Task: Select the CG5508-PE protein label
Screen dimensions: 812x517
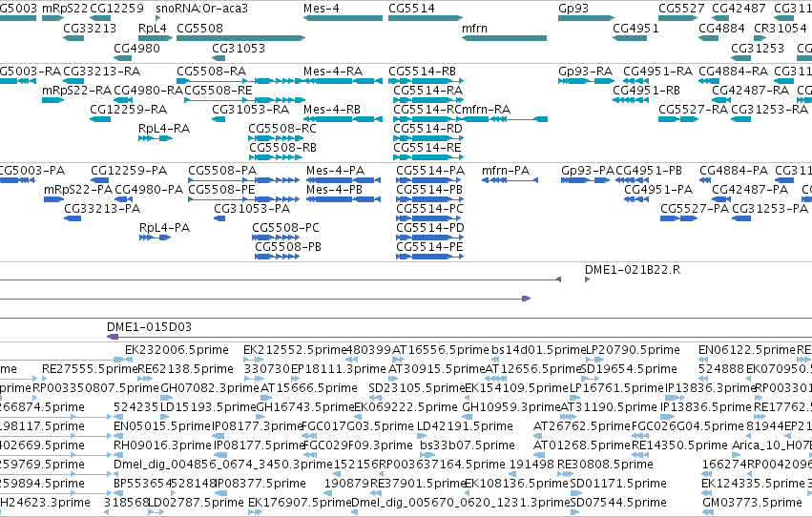Action: point(221,190)
